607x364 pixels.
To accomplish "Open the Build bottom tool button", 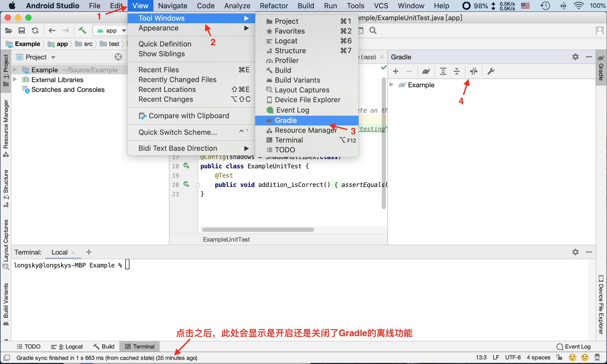I will 104,346.
